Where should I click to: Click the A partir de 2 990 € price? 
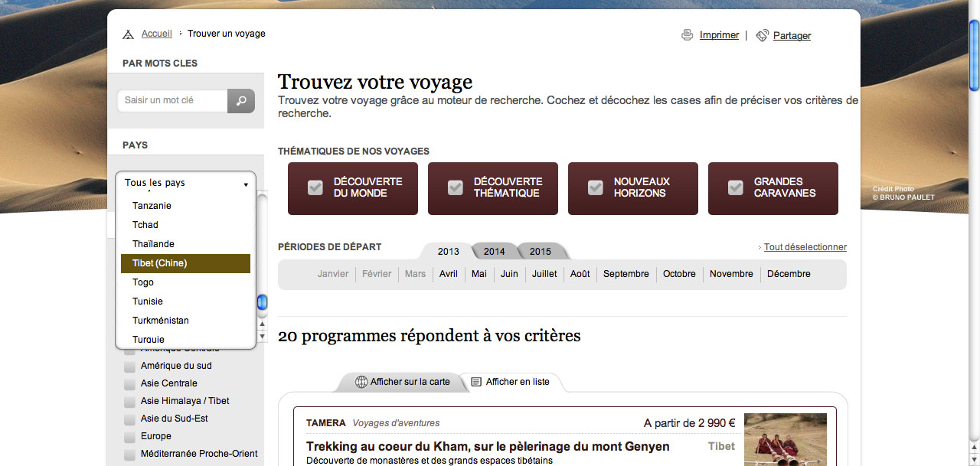[x=689, y=423]
